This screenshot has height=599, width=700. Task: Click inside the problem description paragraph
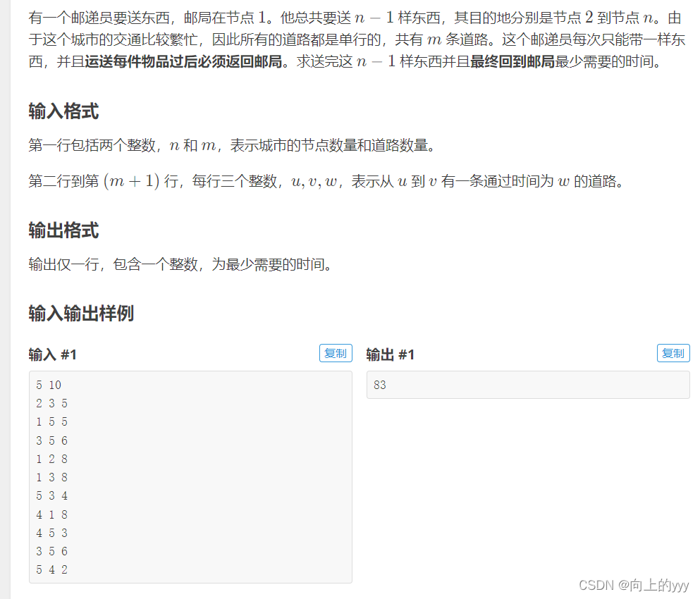tap(282, 42)
